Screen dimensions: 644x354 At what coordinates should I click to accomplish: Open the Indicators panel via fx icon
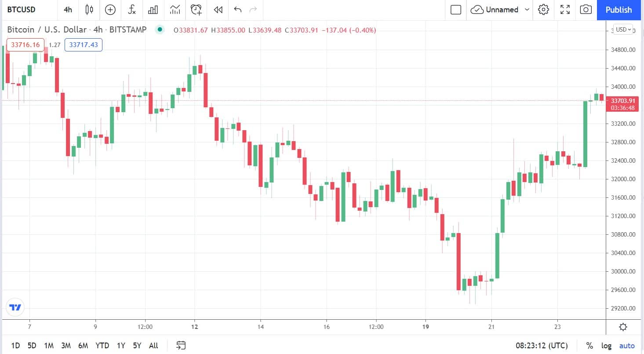(x=131, y=10)
